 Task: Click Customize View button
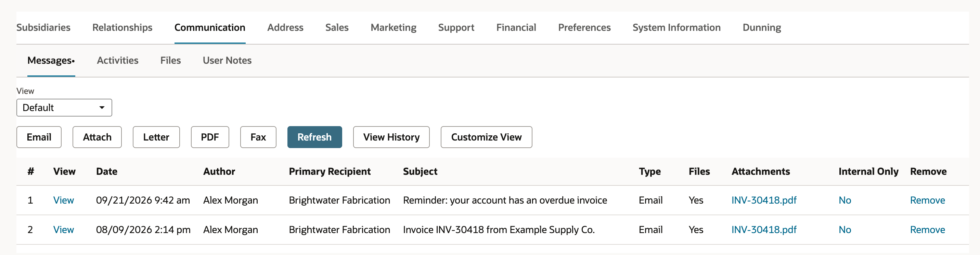tap(486, 137)
